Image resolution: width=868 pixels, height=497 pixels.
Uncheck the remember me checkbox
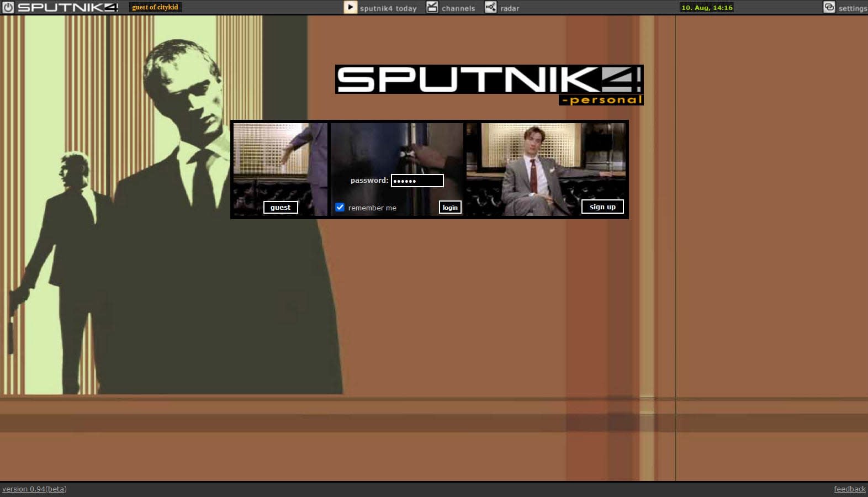340,207
